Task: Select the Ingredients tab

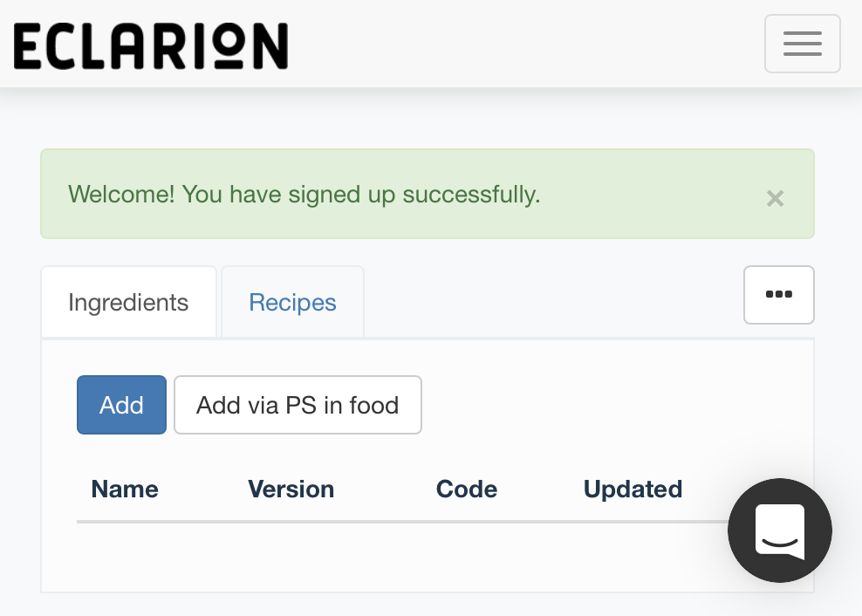Action: 128,303
